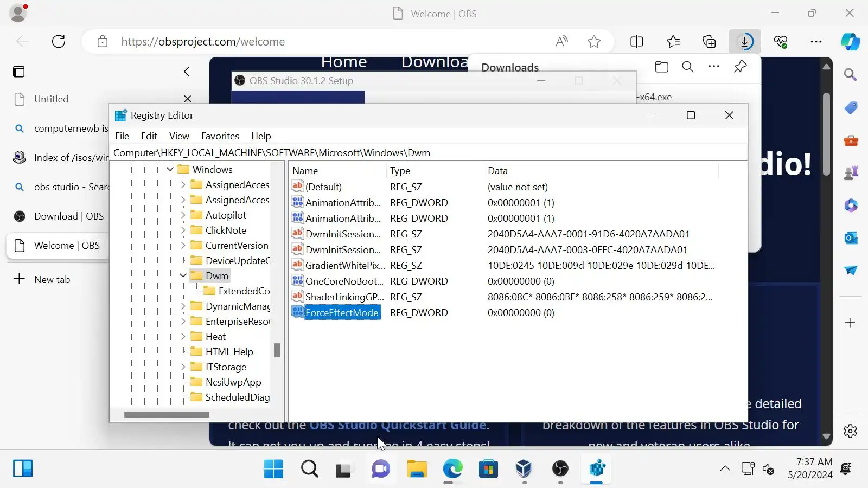Image resolution: width=868 pixels, height=488 pixels.
Task: Expand the DynamicManagement registry key
Action: pyautogui.click(x=183, y=306)
